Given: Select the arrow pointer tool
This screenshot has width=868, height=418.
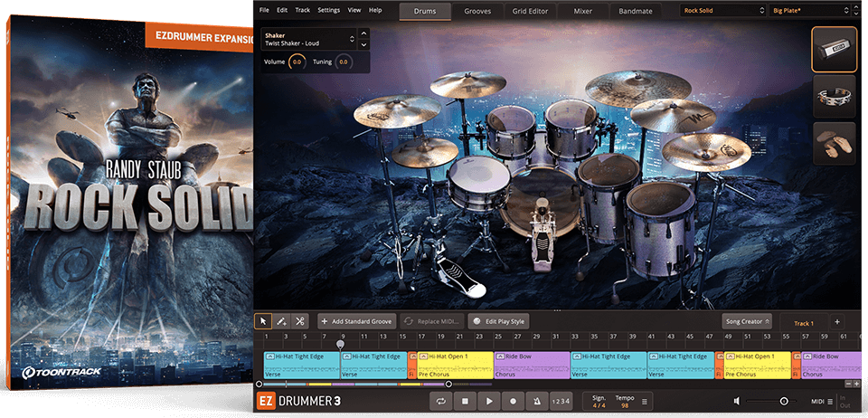Looking at the screenshot, I should click(263, 321).
